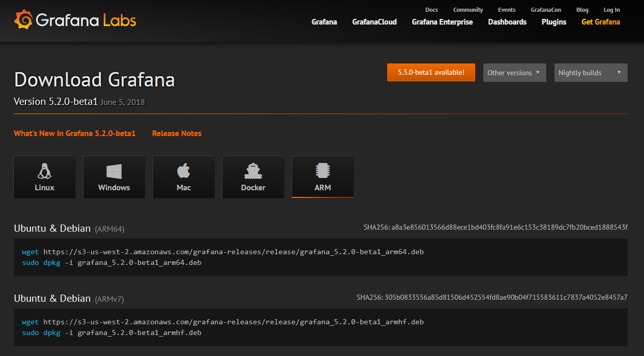Open the Blog link
The height and width of the screenshot is (356, 644).
coord(582,10)
